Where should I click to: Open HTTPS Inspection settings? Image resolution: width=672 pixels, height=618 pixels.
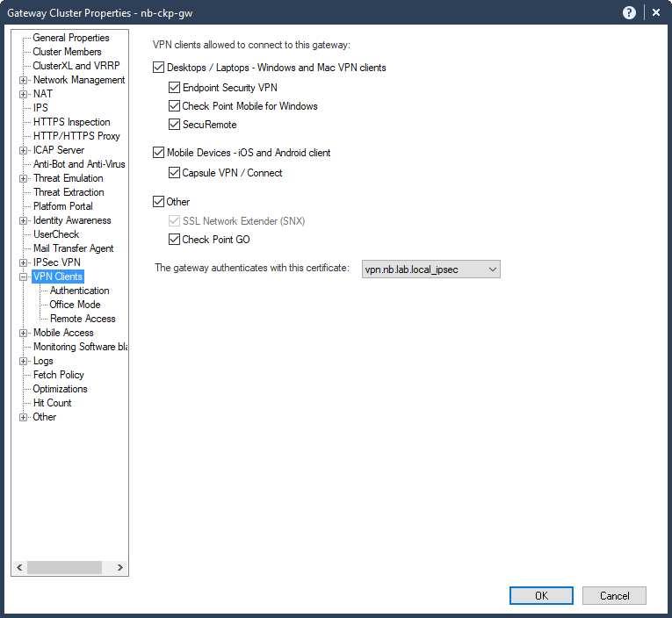click(71, 122)
